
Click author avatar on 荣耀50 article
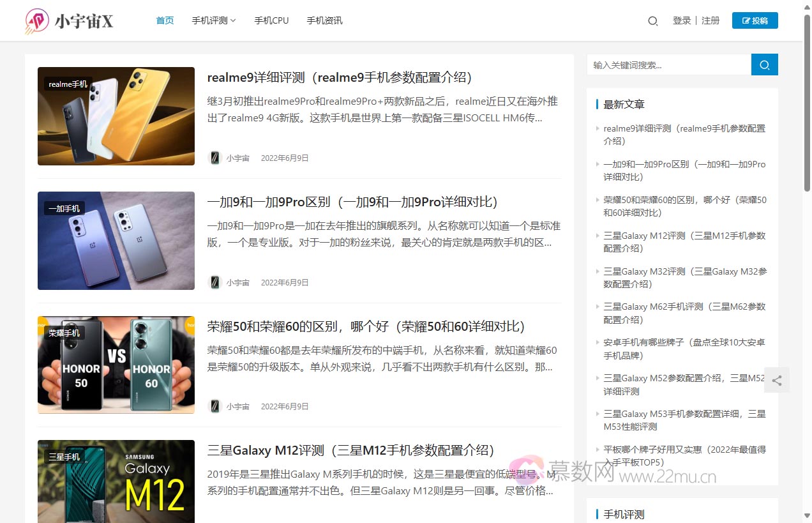pos(215,406)
